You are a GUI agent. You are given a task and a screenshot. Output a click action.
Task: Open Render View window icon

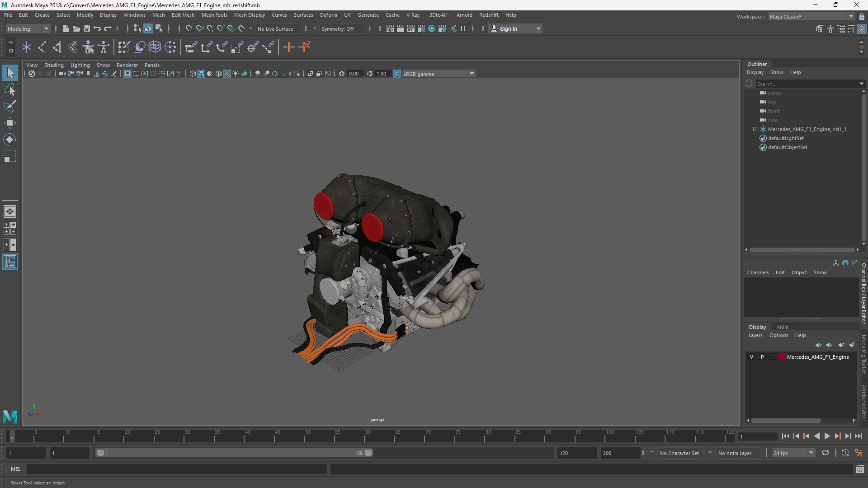[390, 28]
